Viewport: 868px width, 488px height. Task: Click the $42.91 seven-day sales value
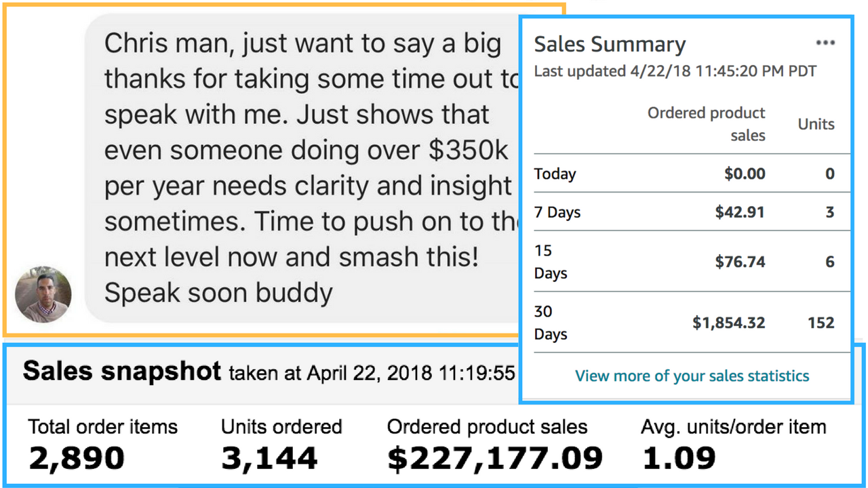click(740, 212)
